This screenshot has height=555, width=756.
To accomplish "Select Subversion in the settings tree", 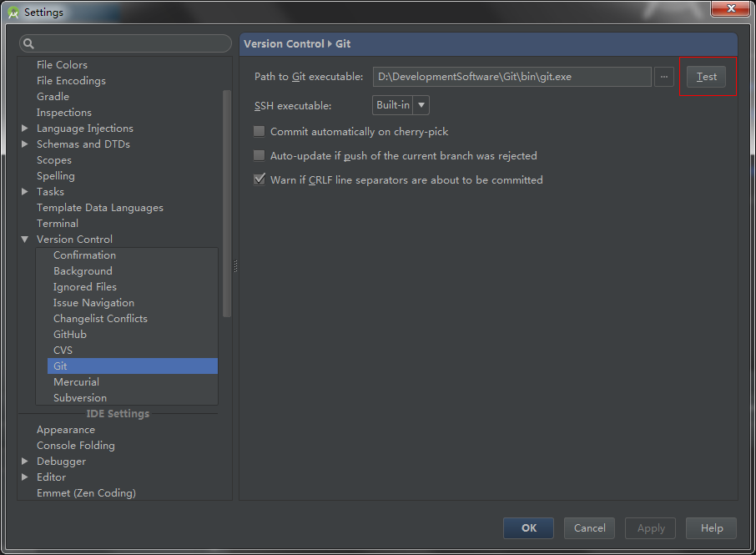I will point(80,398).
